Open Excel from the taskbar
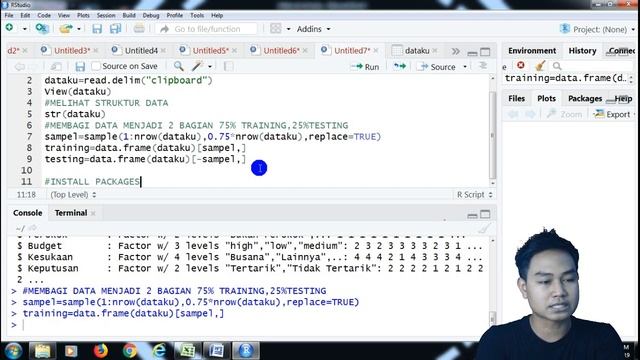Screen dimensions: 640x360 pos(187,350)
